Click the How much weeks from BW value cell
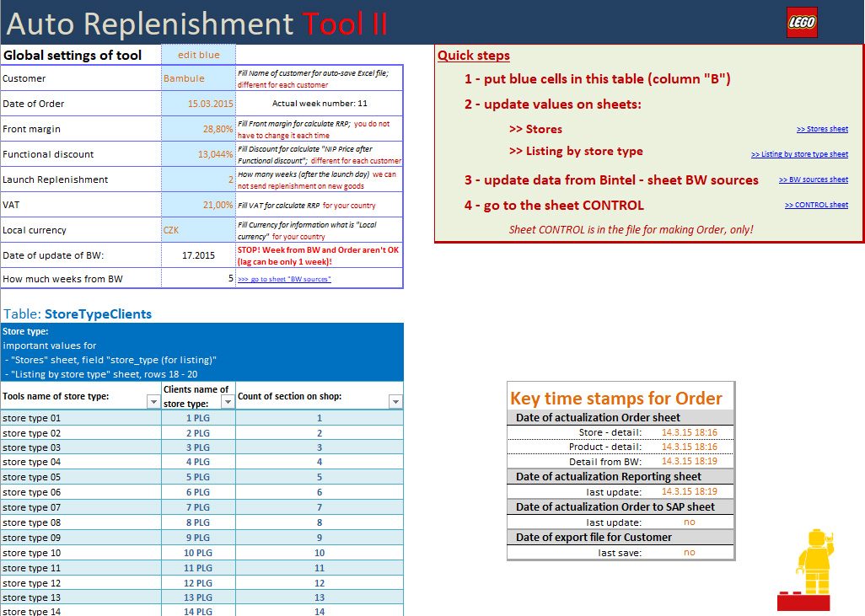 coord(199,278)
